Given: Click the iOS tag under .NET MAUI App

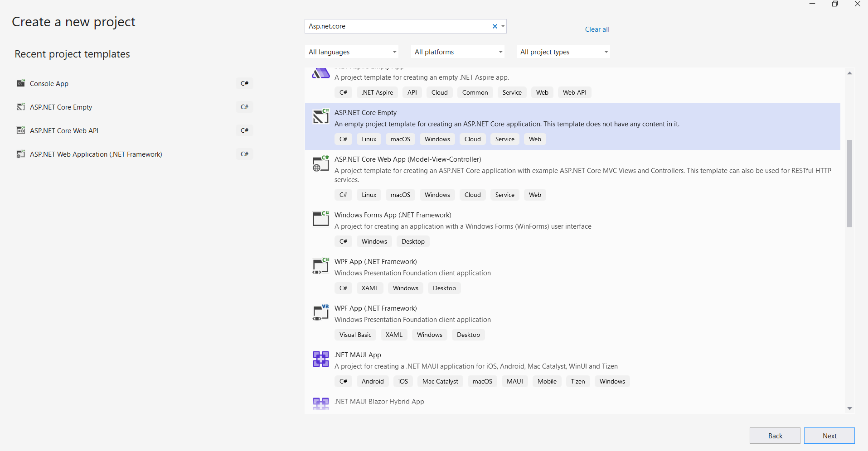Looking at the screenshot, I should [403, 381].
